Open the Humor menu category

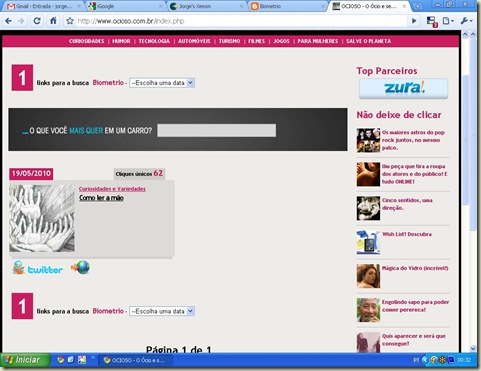(x=121, y=41)
